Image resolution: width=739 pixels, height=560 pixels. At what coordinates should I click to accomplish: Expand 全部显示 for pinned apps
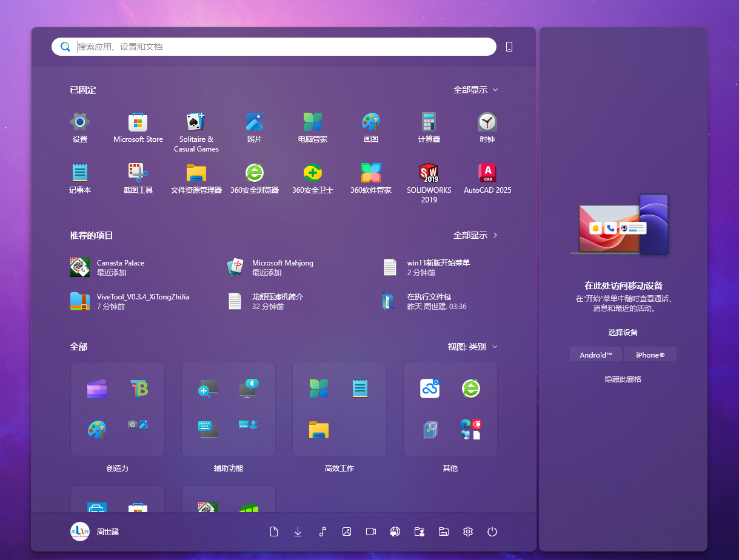pos(475,90)
